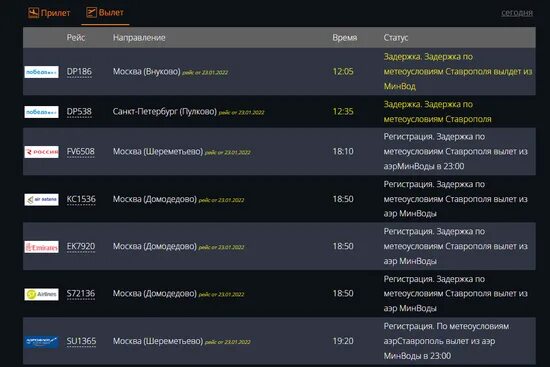Image resolution: width=550 pixels, height=367 pixels.
Task: Click the date note beside Москва (Внуково)
Action: pos(205,73)
